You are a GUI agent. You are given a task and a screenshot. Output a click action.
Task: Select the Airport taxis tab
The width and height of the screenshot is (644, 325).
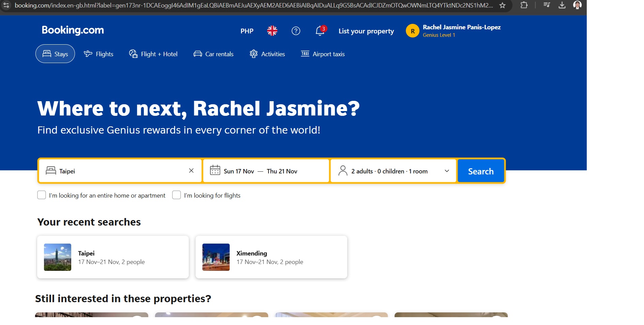323,54
